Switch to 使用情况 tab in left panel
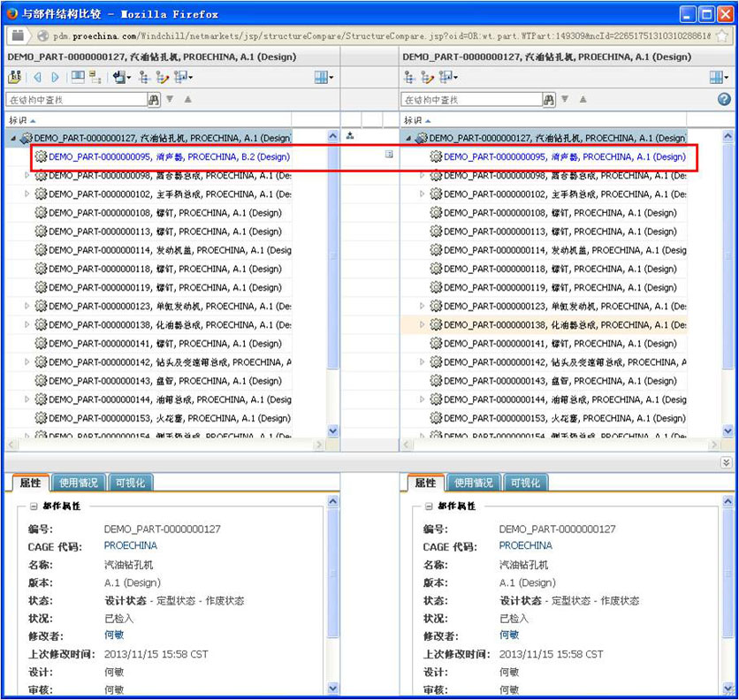This screenshot has width=739, height=700. (x=79, y=483)
